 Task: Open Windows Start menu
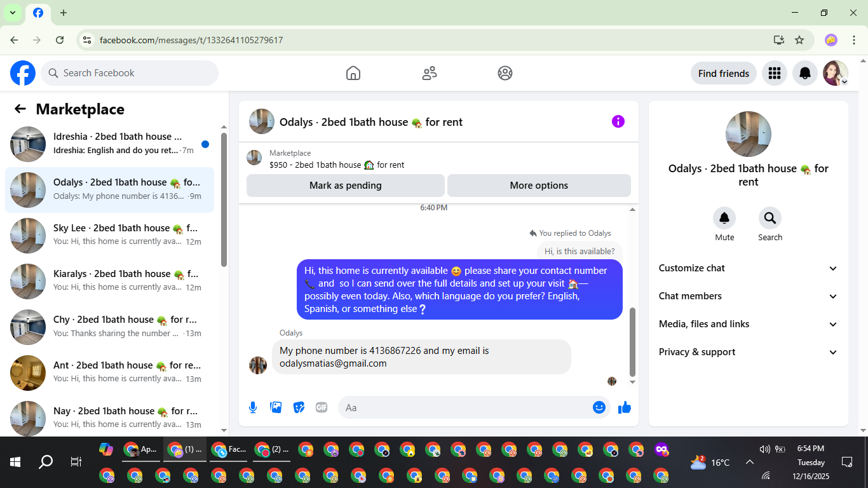pyautogui.click(x=15, y=462)
